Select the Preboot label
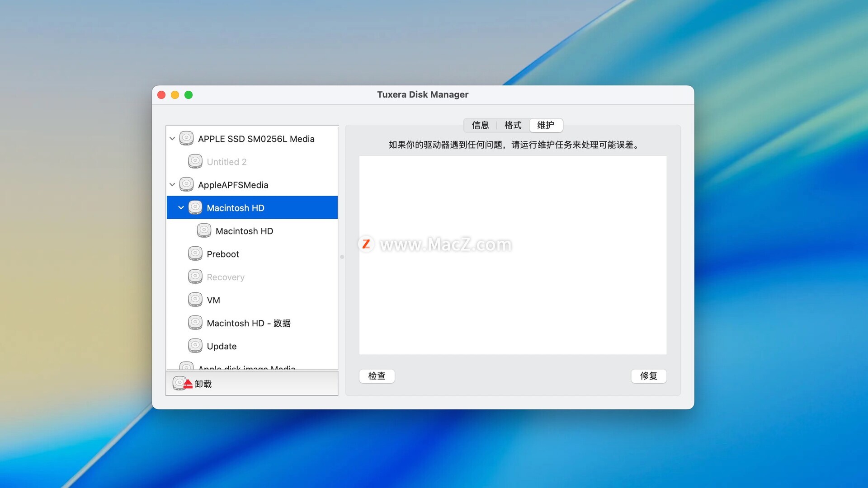868x488 pixels. click(223, 254)
